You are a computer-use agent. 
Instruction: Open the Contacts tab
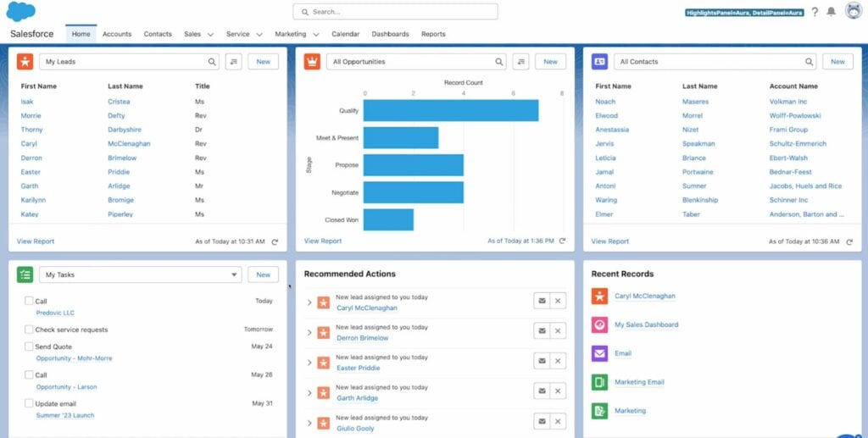[158, 34]
